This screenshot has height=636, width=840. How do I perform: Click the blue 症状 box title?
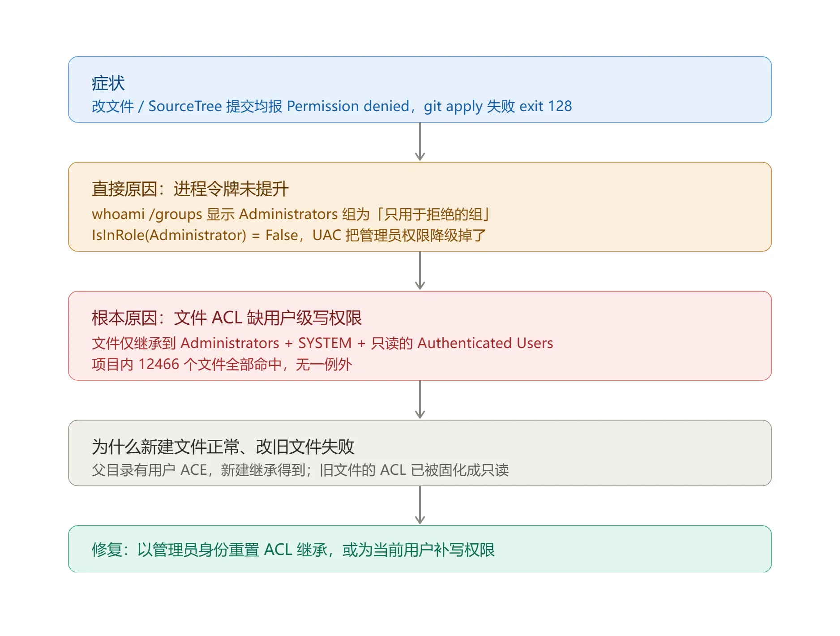108,83
